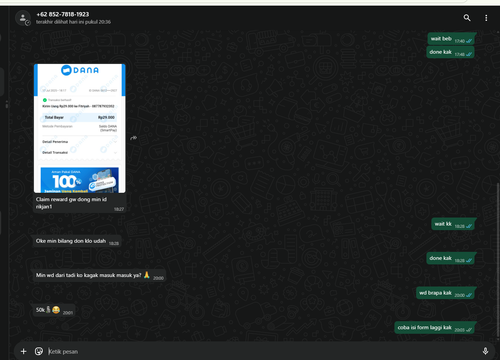Select 'Min wd dari tadi ko kagak masuk' message
This screenshot has width=500, height=360.
click(99, 275)
